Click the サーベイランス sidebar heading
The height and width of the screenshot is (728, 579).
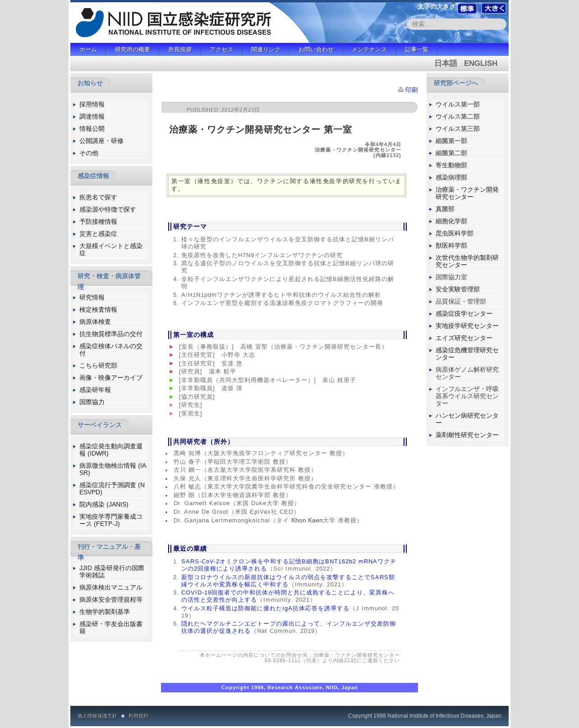pyautogui.click(x=100, y=425)
